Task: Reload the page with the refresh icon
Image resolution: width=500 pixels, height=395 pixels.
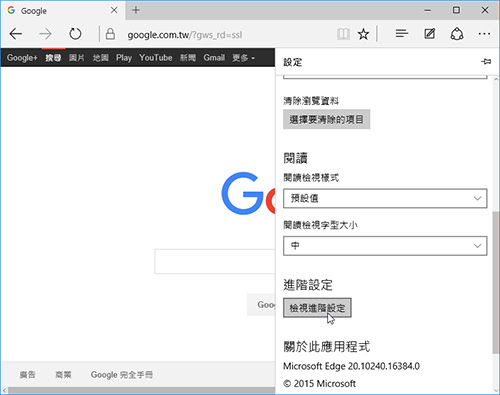Action: click(x=75, y=34)
